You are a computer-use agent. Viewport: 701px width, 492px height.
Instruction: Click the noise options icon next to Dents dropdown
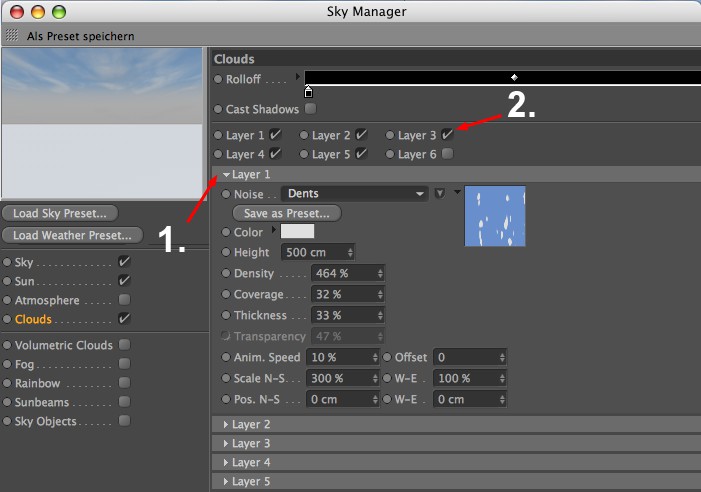[440, 193]
